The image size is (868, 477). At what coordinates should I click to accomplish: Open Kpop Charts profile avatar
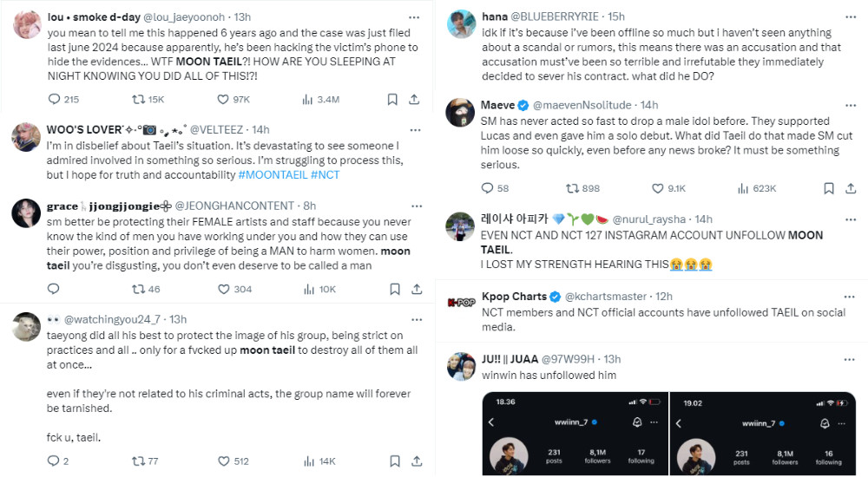point(461,303)
